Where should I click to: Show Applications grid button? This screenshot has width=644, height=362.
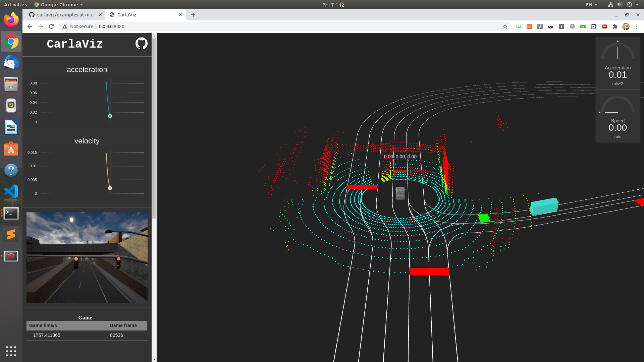[11, 351]
